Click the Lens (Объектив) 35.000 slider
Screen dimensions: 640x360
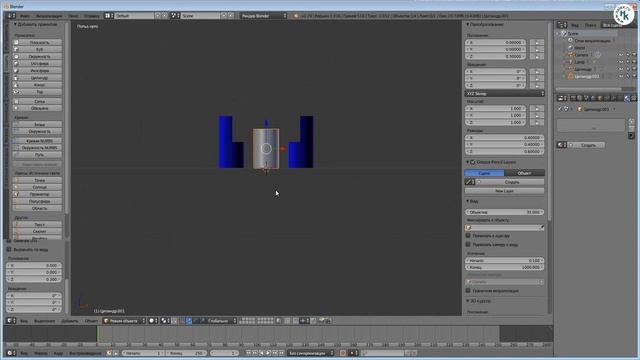504,212
